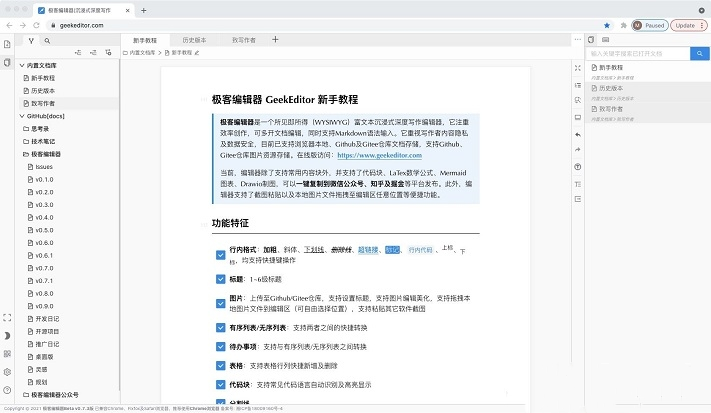Click the browser Update button
The width and height of the screenshot is (711, 413).
point(688,25)
